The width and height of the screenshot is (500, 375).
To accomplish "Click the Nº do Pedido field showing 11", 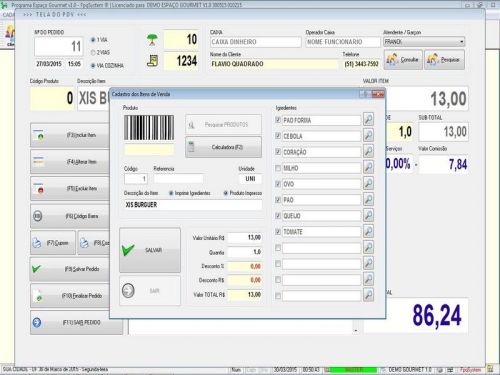I will click(58, 47).
